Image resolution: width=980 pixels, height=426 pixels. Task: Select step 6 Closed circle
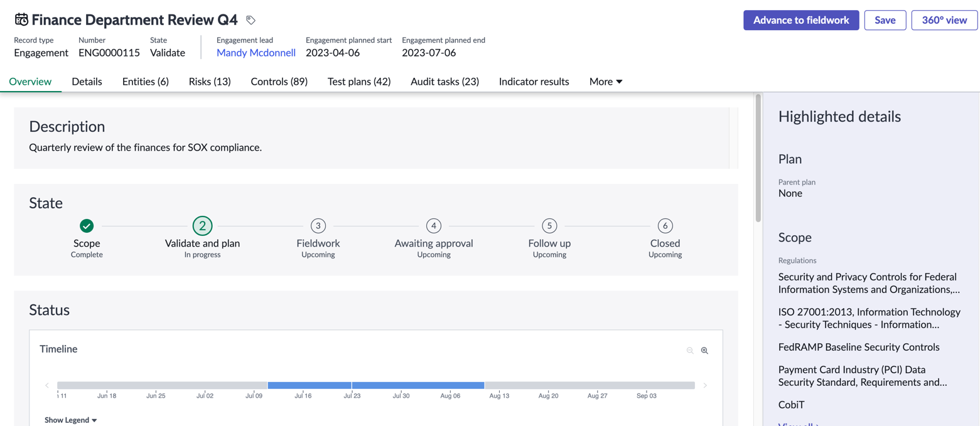click(x=665, y=225)
